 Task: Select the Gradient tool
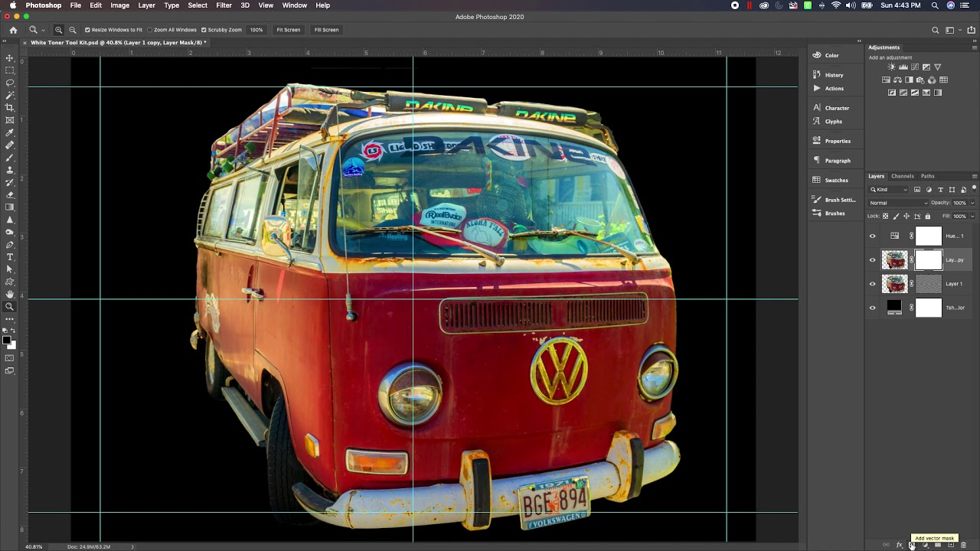pyautogui.click(x=10, y=207)
